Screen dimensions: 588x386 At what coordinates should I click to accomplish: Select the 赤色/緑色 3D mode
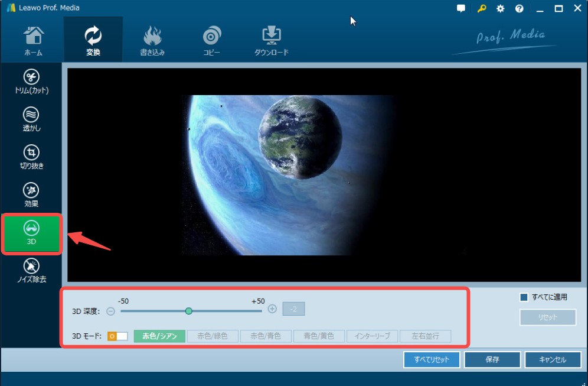tap(213, 336)
